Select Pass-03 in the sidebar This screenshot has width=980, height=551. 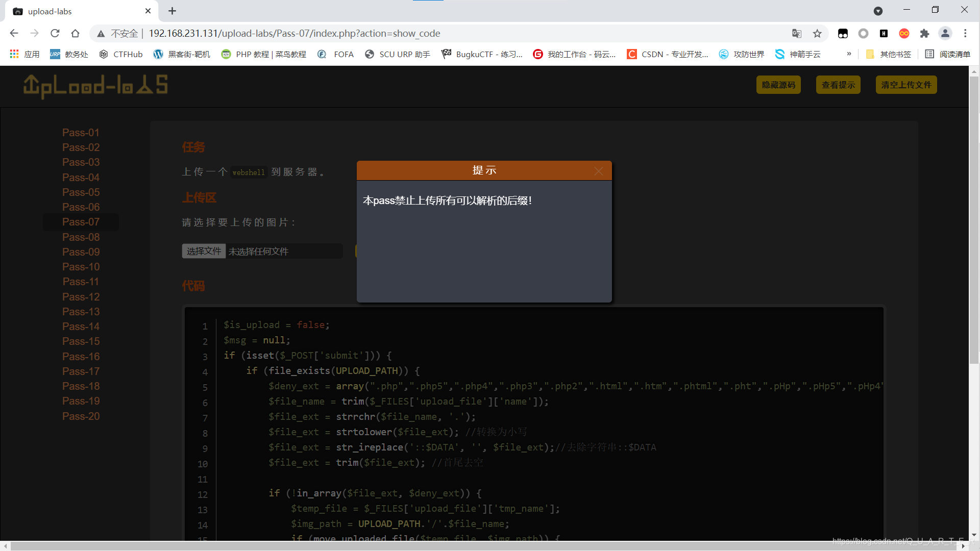(x=81, y=162)
